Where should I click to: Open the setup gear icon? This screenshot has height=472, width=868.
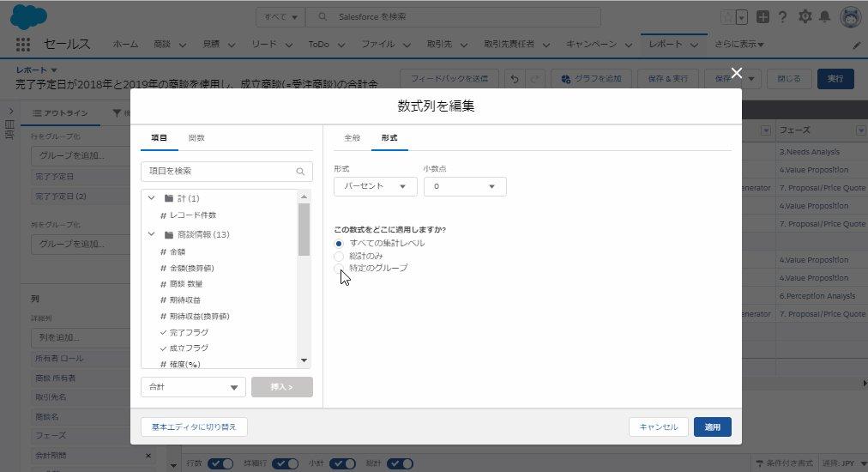pyautogui.click(x=805, y=16)
